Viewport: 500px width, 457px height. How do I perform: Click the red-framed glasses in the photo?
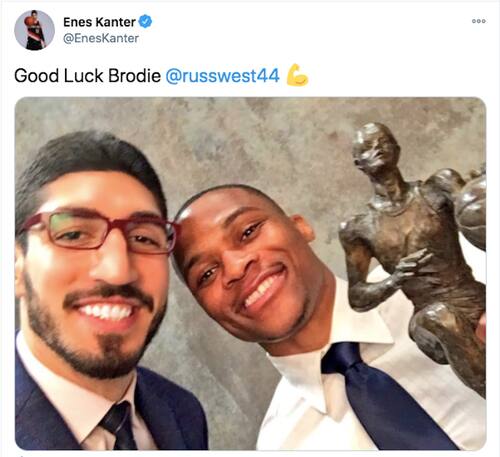click(100, 231)
